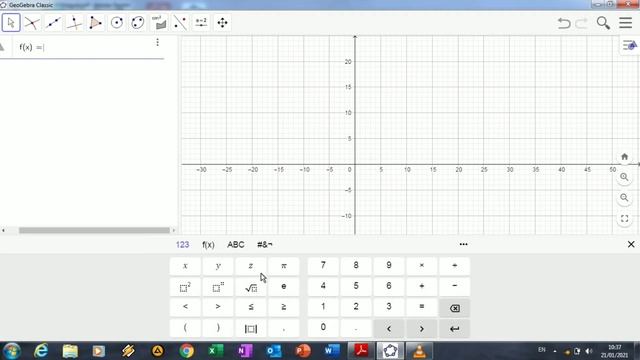Screen dimensions: 640x360
Task: Tap the number 7 key
Action: [x=323, y=266]
